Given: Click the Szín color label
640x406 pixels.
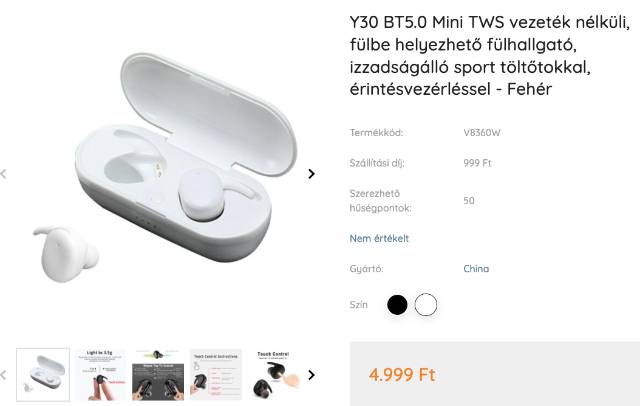Looking at the screenshot, I should point(359,305).
